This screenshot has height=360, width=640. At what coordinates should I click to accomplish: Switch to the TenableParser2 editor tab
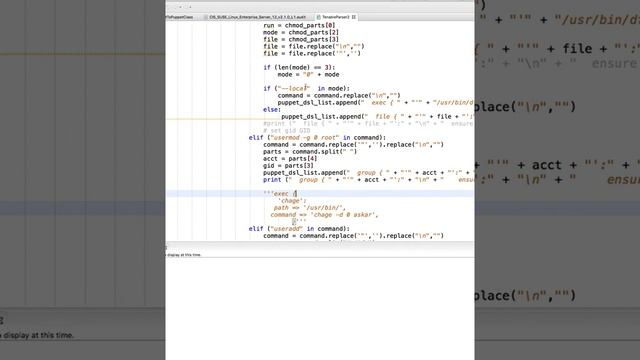coord(335,17)
